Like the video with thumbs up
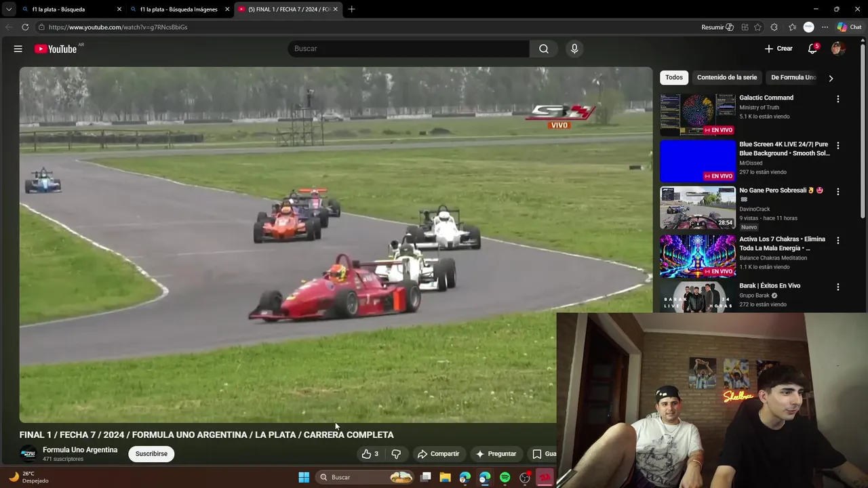This screenshot has width=868, height=488. (x=370, y=454)
